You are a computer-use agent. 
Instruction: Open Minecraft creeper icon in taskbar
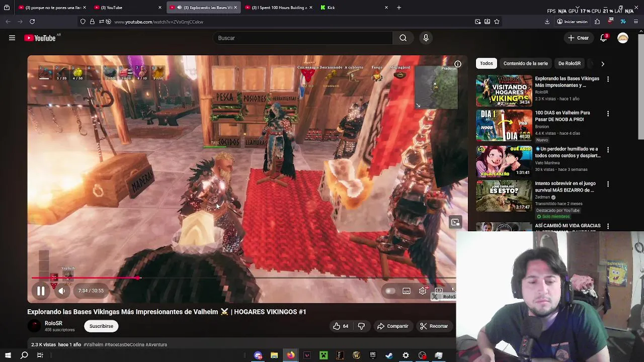tap(324, 355)
